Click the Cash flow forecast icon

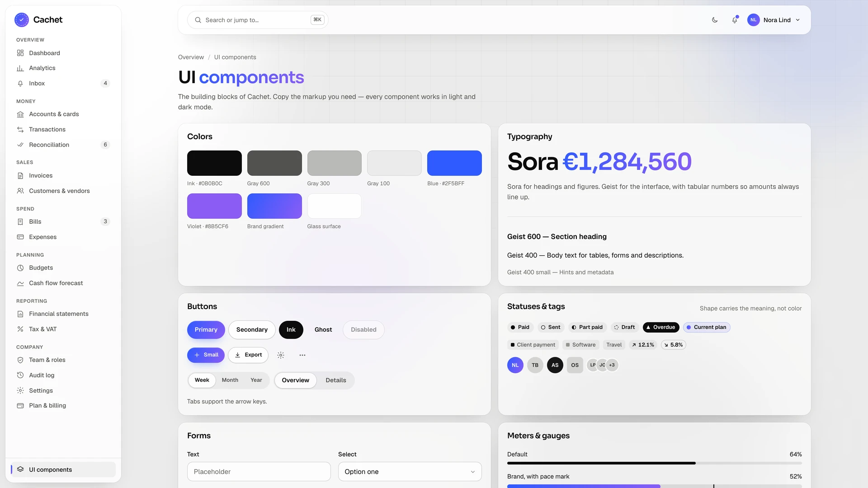(x=20, y=283)
